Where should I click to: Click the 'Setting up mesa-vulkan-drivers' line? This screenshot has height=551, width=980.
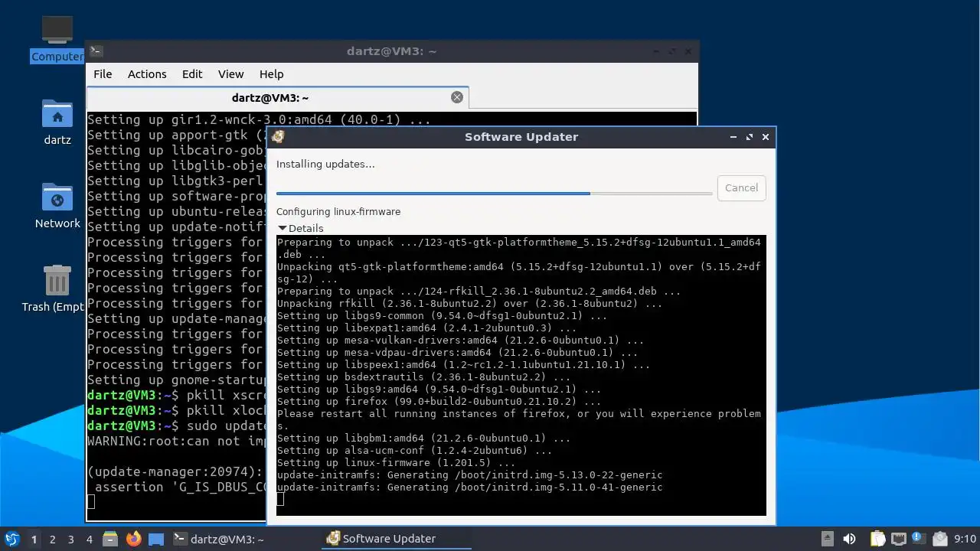460,340
